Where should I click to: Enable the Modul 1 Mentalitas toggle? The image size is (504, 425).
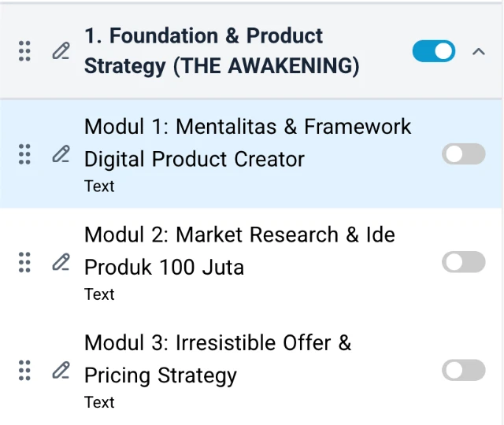(x=463, y=154)
